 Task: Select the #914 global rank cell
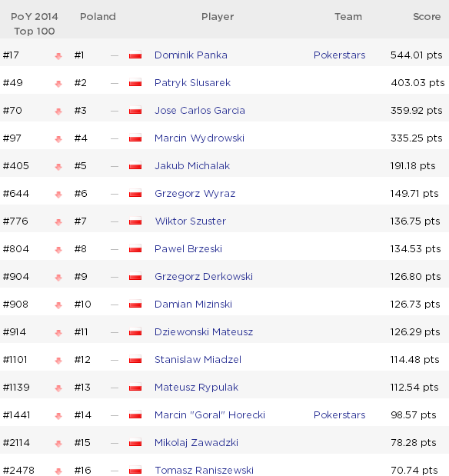(15, 331)
